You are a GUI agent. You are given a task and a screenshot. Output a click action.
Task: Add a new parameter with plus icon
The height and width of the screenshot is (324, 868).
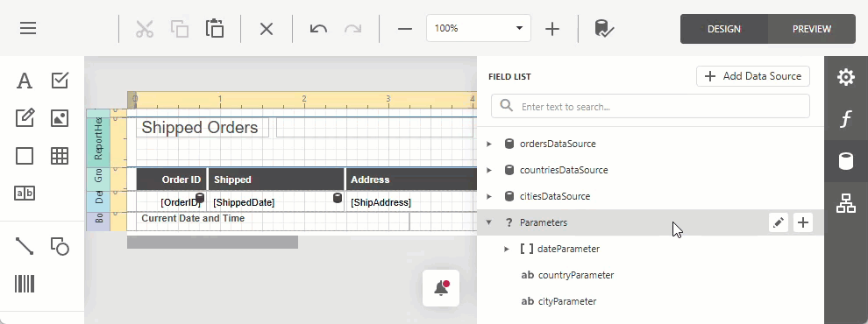[803, 222]
